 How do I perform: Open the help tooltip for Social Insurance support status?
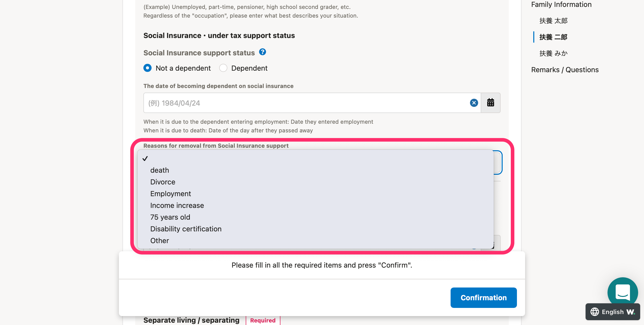pyautogui.click(x=262, y=52)
